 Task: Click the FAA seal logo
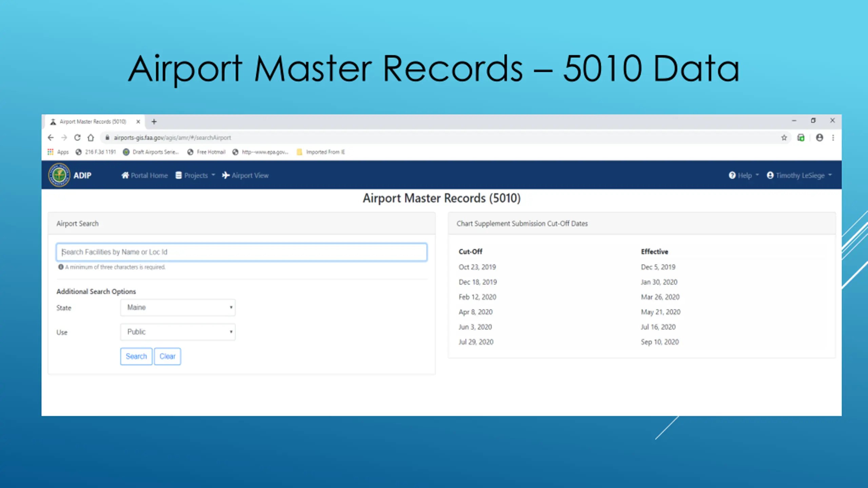click(x=59, y=175)
